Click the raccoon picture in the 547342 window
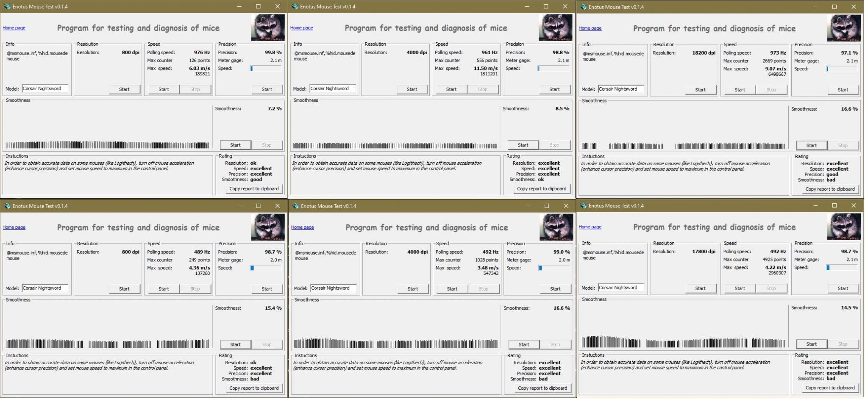This screenshot has height=399, width=868. (x=556, y=227)
